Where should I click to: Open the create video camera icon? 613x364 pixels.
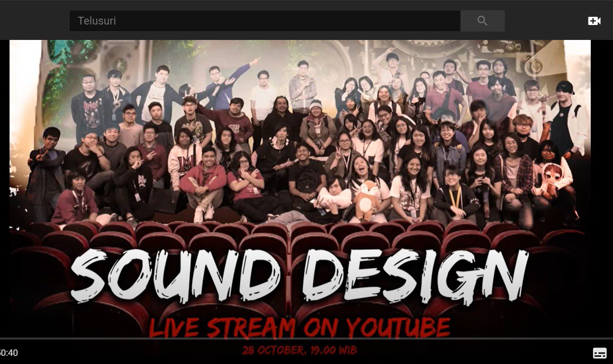(x=594, y=21)
